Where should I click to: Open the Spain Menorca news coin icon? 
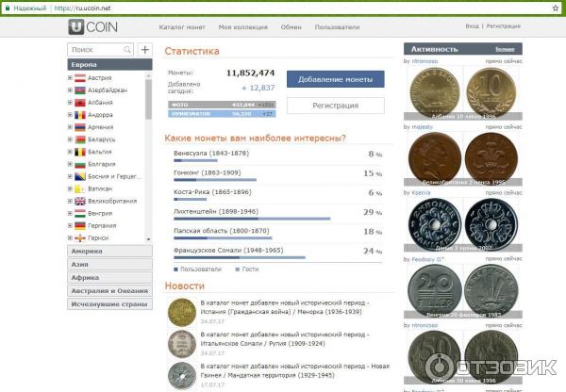coord(181,312)
